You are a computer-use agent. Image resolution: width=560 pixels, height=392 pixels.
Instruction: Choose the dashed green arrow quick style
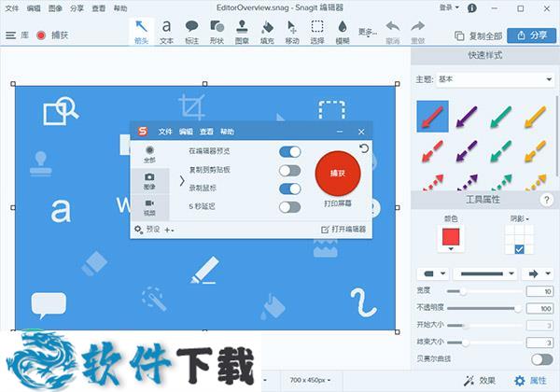[x=500, y=151]
